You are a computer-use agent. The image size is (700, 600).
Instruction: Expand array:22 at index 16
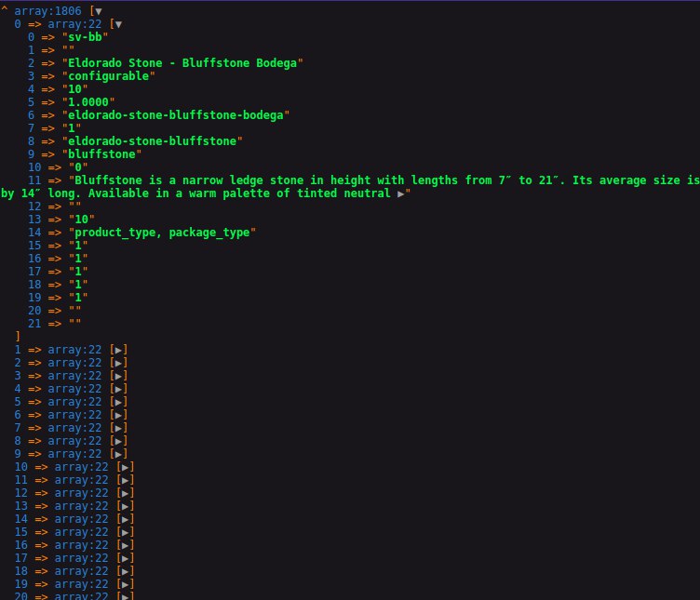point(125,545)
